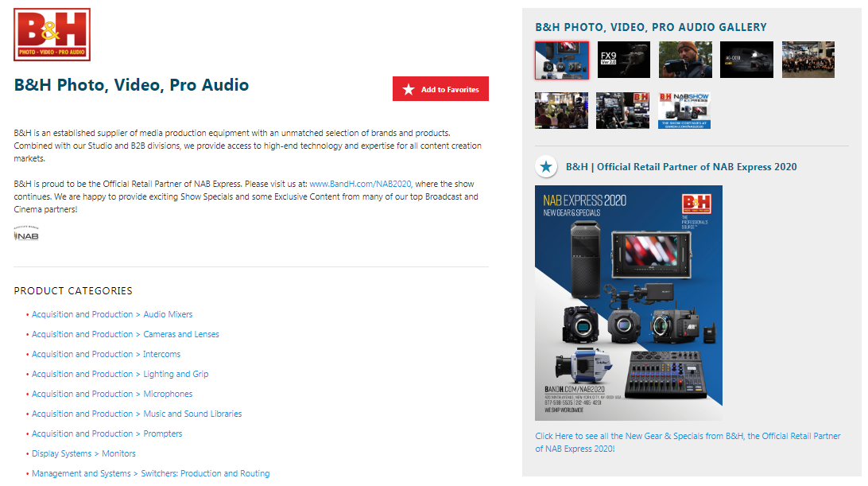
Task: Click the B&H logo in the header
Action: pyautogui.click(x=52, y=34)
